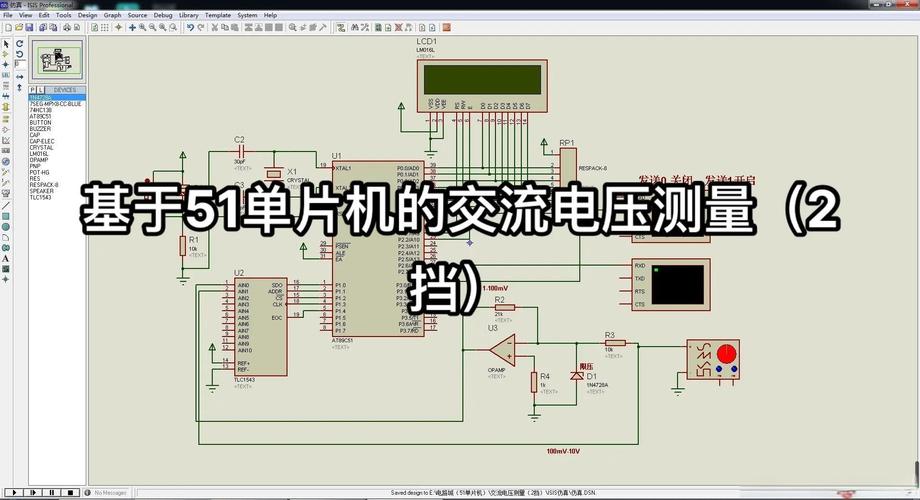
Task: Select LM016L in device list
Action: point(39,154)
